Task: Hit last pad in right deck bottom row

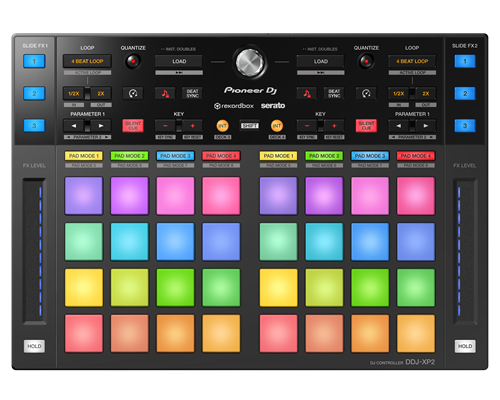Action: 416,333
